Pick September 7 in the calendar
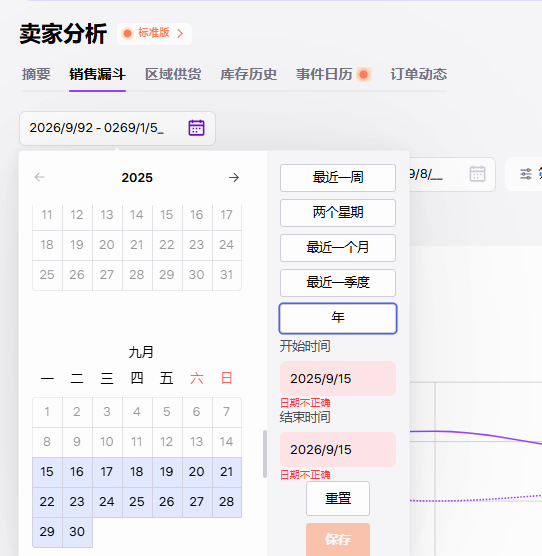 (x=227, y=412)
